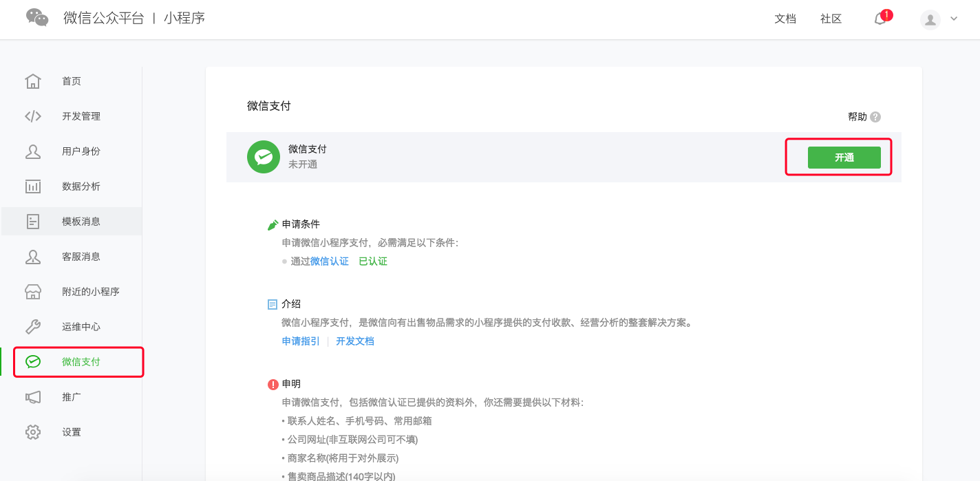Open notifications via the bell icon

click(x=880, y=19)
